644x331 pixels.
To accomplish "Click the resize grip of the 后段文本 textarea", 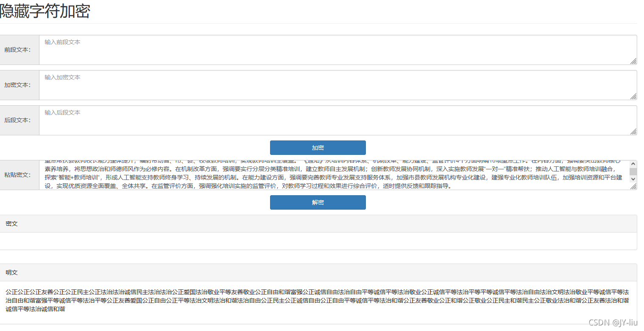I will (633, 132).
